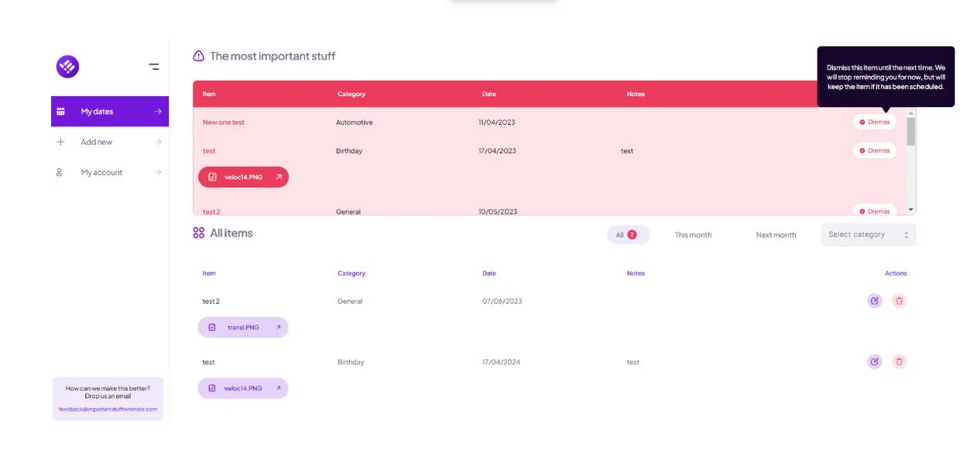Click edit icon for Birthday test item
This screenshot has height=461, width=980.
[874, 361]
